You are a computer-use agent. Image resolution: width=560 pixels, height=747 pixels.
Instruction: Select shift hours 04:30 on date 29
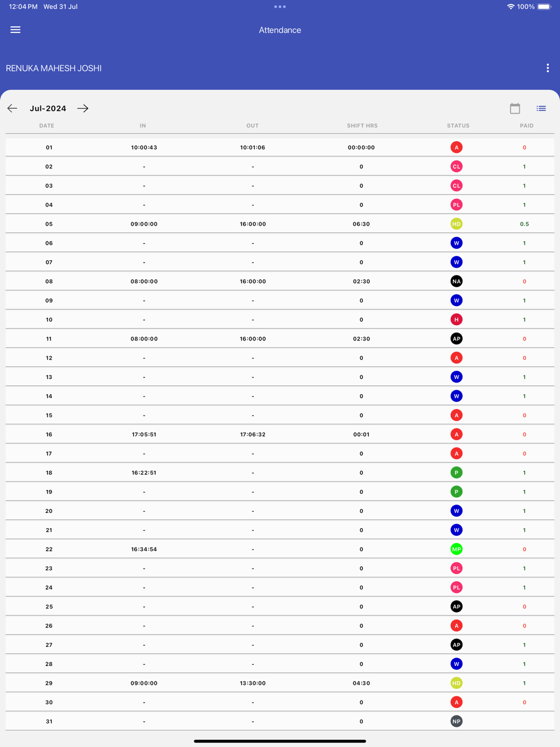[361, 683]
